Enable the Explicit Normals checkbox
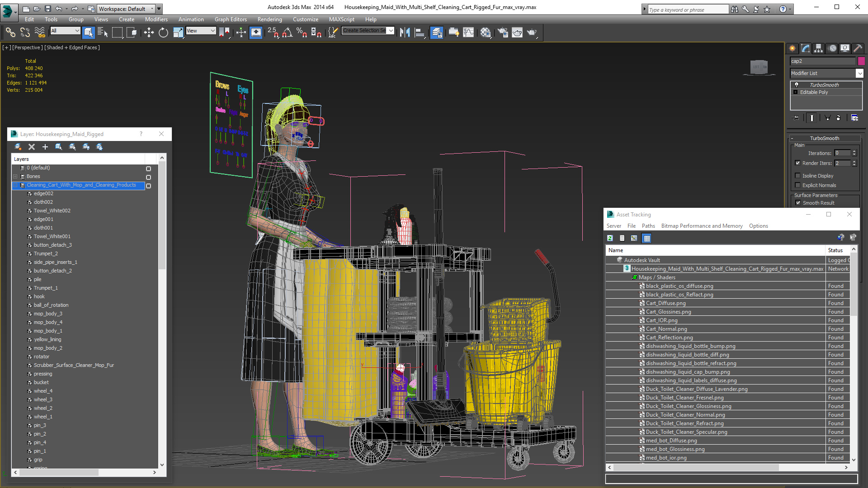This screenshot has width=868, height=488. (797, 185)
